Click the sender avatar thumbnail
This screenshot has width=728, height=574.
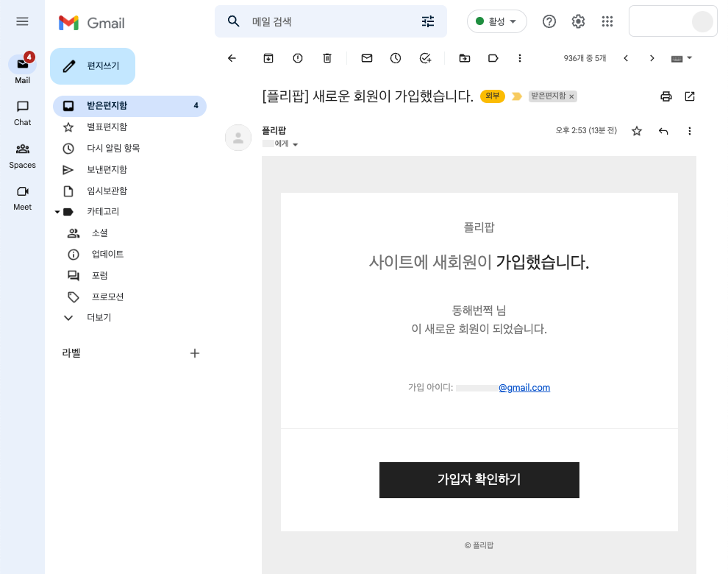[238, 138]
